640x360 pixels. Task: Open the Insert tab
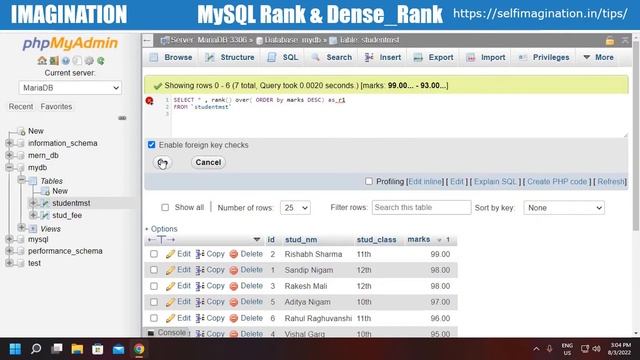[x=382, y=58]
